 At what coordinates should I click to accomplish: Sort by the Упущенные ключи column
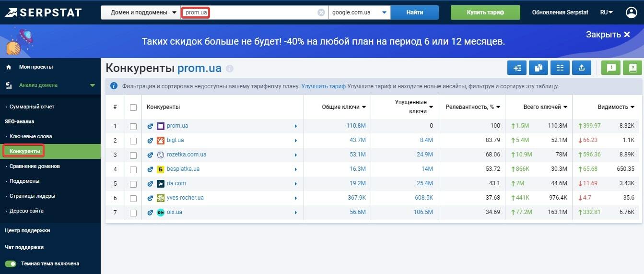tap(414, 107)
